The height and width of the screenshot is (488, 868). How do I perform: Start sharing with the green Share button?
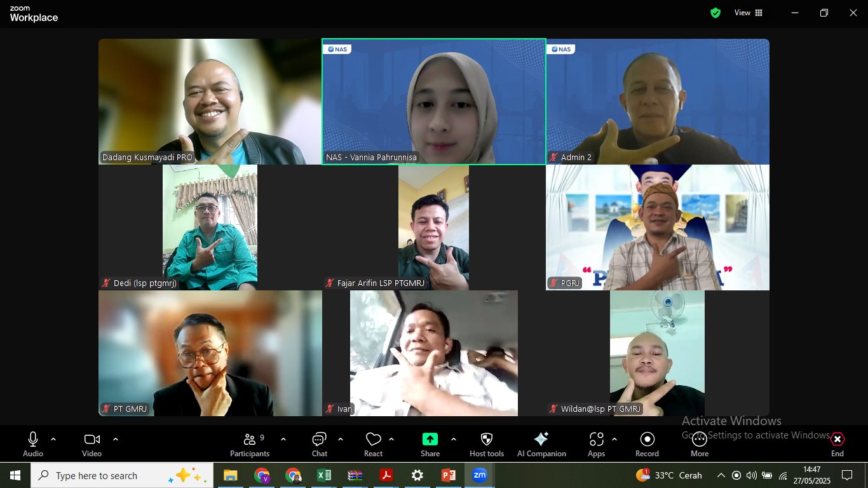coord(430,444)
